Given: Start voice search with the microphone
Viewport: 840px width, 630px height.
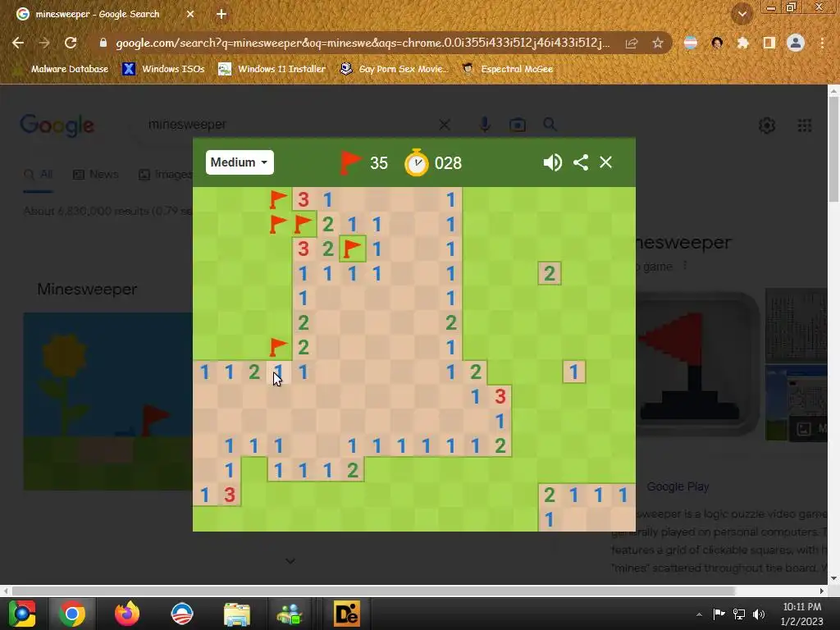Looking at the screenshot, I should (x=485, y=125).
